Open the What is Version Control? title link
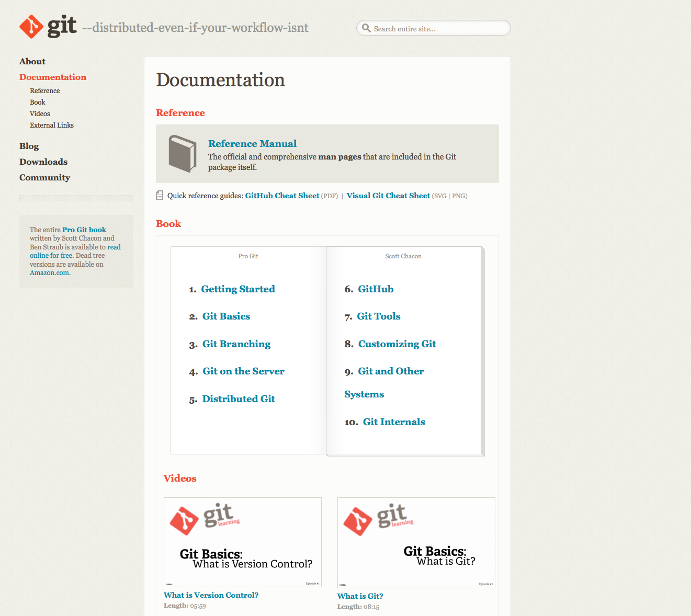Viewport: 691px width, 616px height. [x=211, y=595]
